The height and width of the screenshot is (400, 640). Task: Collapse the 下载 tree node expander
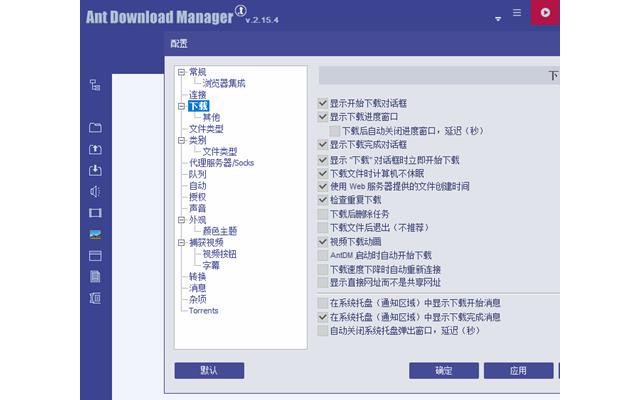tap(182, 106)
